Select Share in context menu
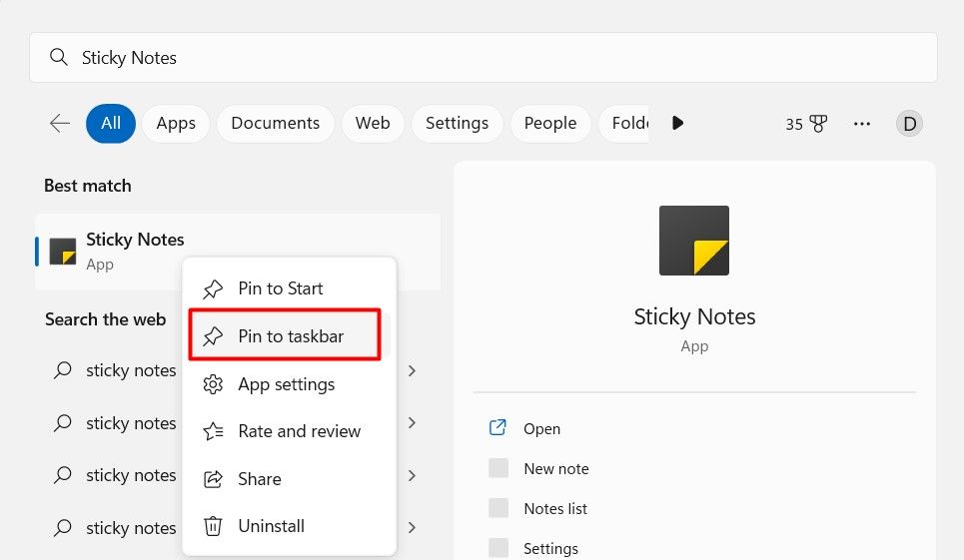 click(x=290, y=479)
